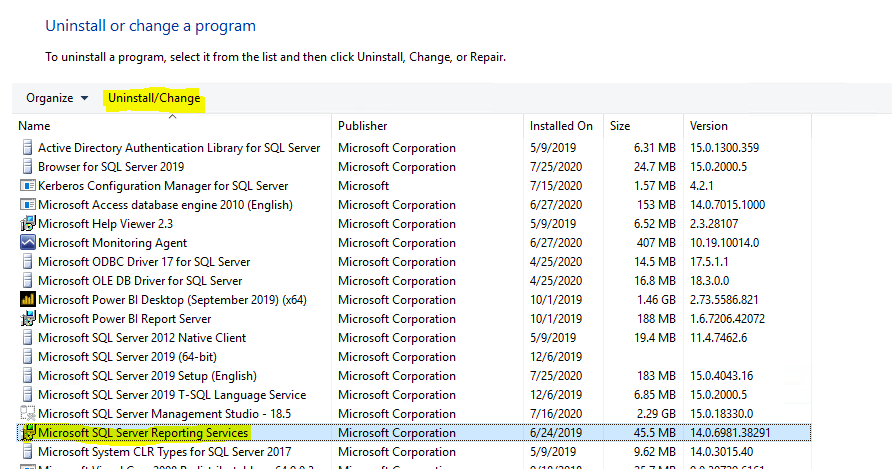Click the System CLR Types for SQL Server 2017 icon
Image resolution: width=892 pixels, height=469 pixels.
[27, 452]
